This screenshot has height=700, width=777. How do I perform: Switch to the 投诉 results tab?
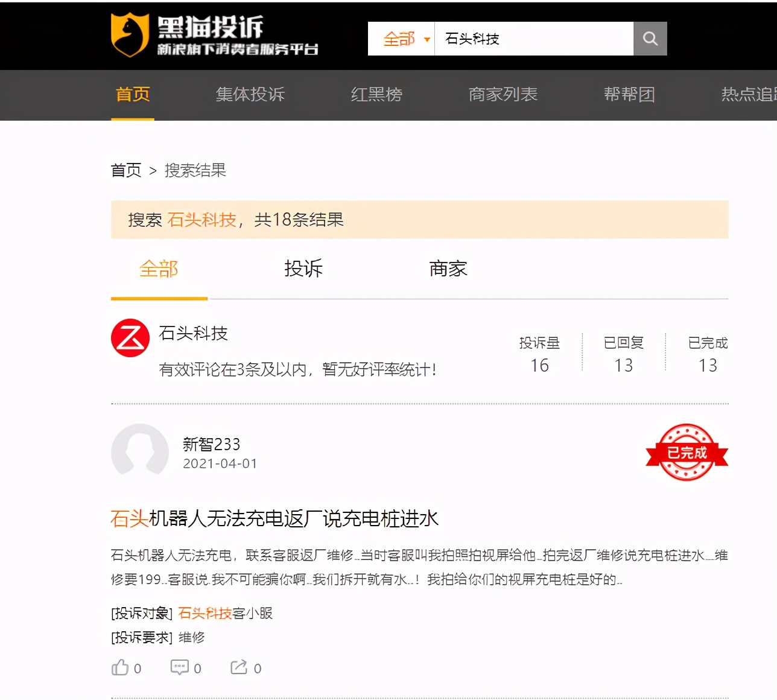tap(303, 269)
